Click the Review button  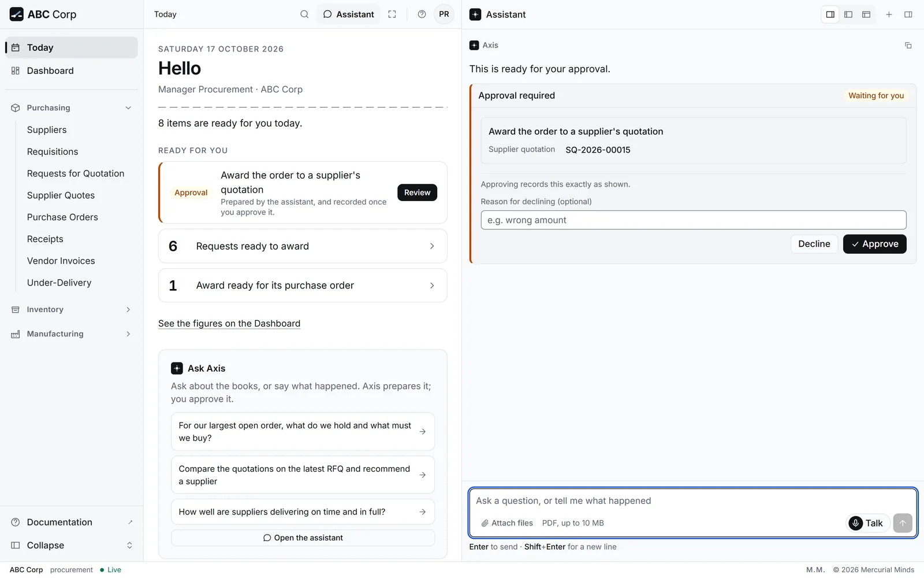[417, 192]
